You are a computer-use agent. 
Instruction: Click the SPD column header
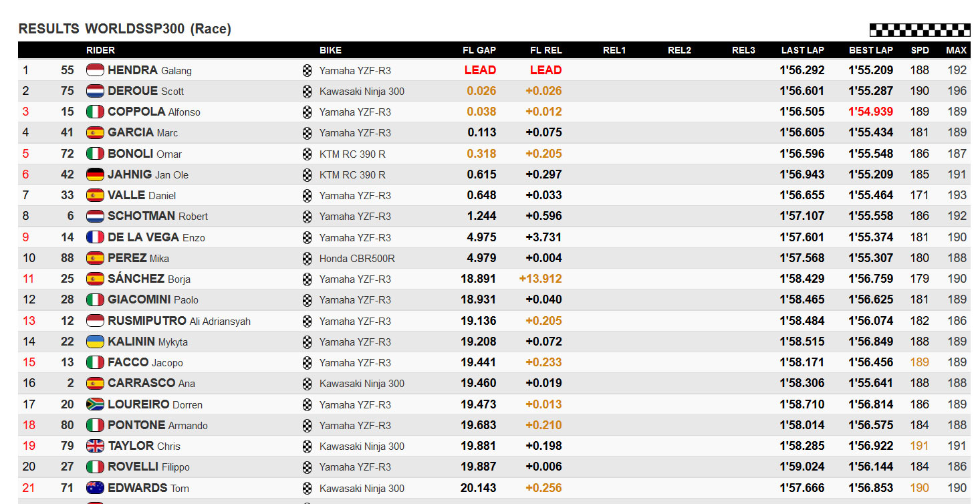920,50
